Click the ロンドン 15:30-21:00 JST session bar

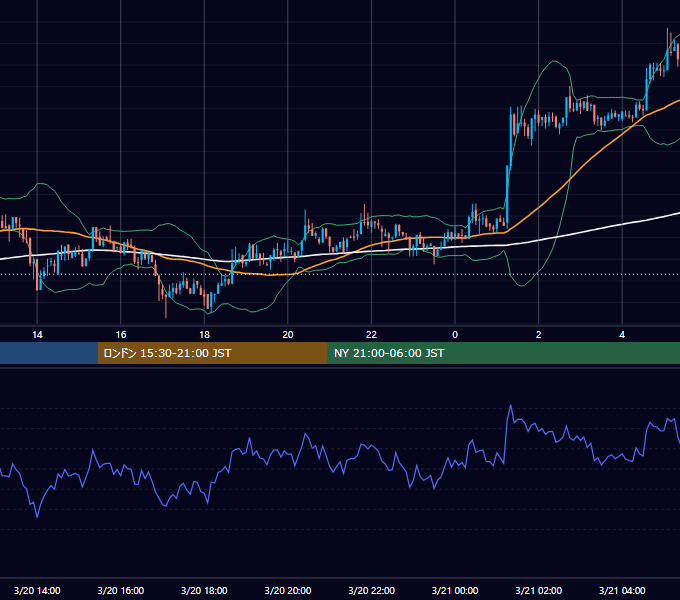click(212, 353)
